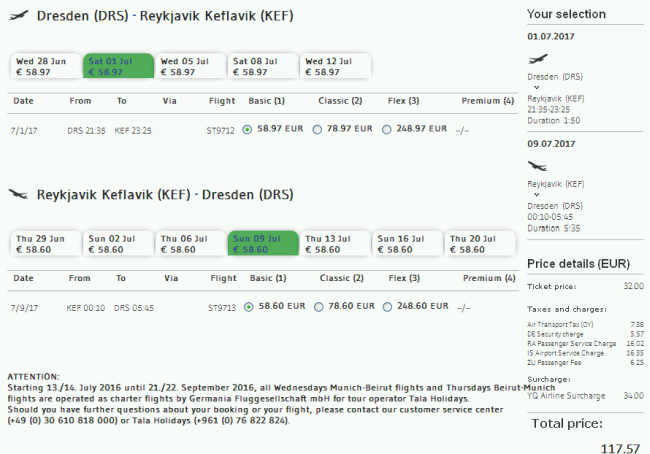The height and width of the screenshot is (454, 650).
Task: Pick the Thu 20 Jul return date tab
Action: (x=480, y=243)
